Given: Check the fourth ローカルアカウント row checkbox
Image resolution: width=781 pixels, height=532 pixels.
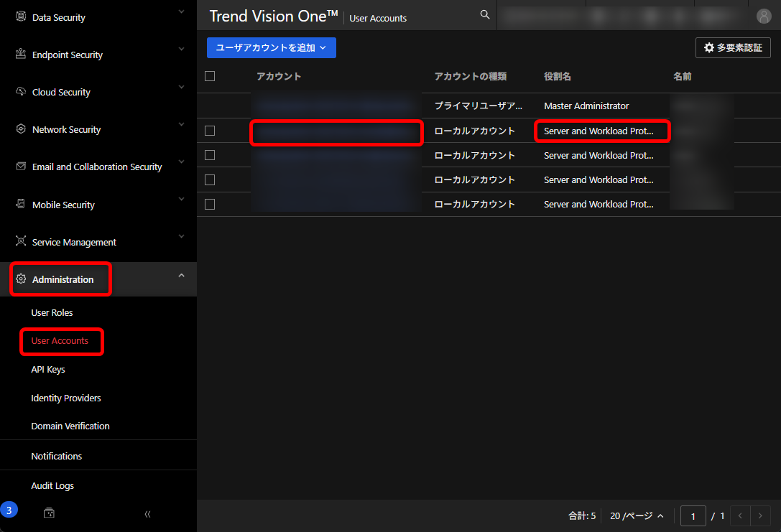Looking at the screenshot, I should click(210, 204).
